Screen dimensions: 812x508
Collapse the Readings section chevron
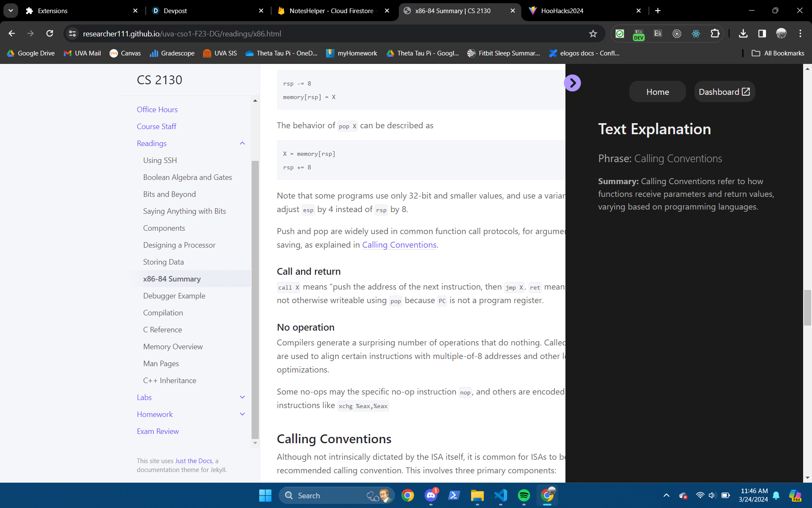[x=242, y=144]
